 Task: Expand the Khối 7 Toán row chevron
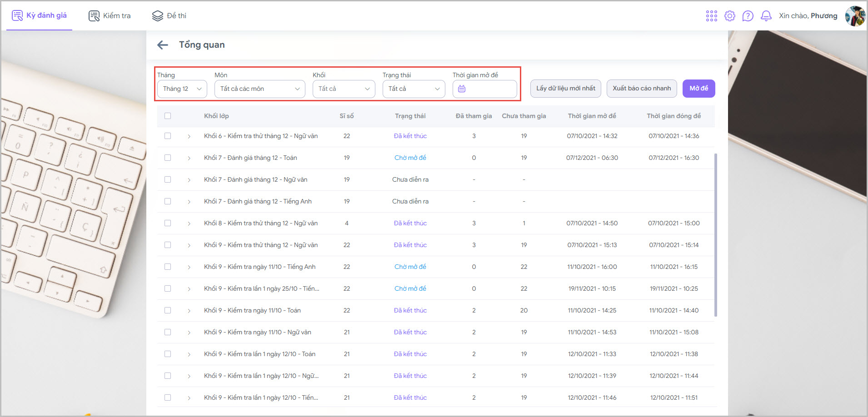click(189, 158)
